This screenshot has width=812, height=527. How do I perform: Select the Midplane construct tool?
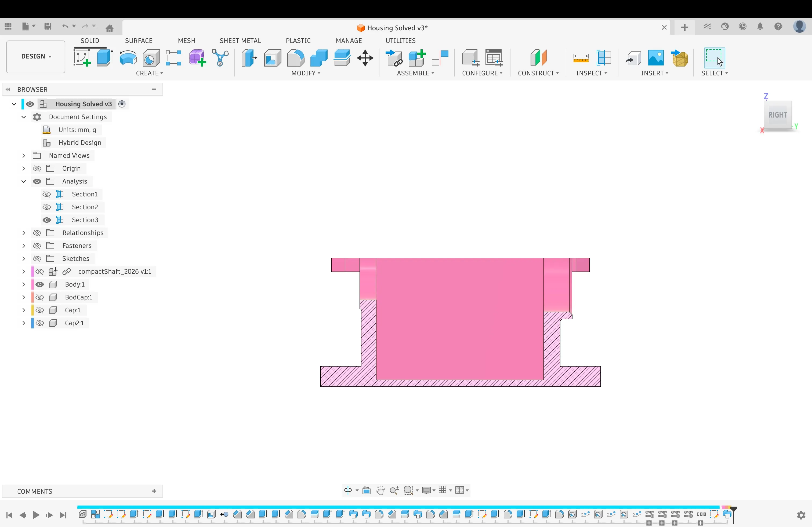(538, 58)
